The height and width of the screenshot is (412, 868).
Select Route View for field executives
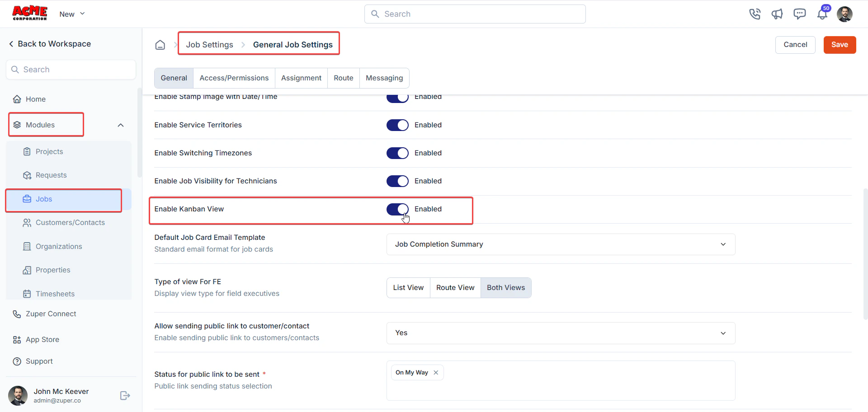(455, 288)
